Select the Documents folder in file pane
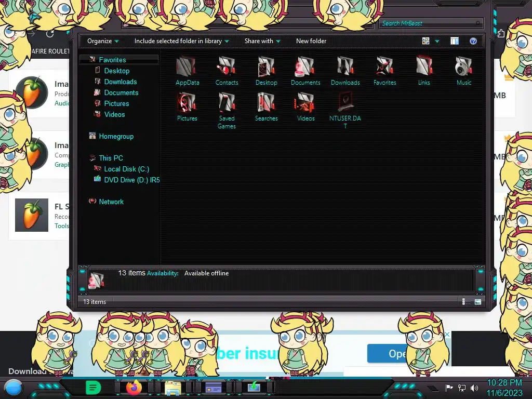 pyautogui.click(x=305, y=66)
